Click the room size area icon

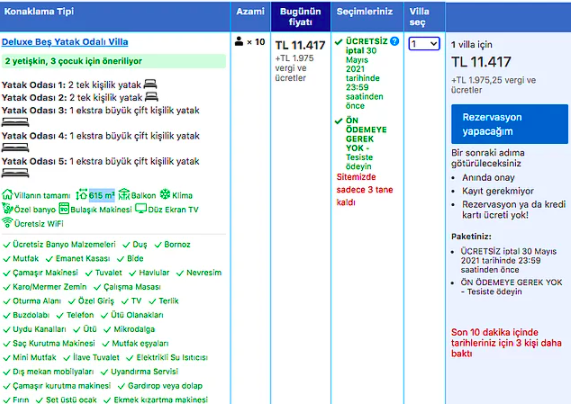point(81,195)
